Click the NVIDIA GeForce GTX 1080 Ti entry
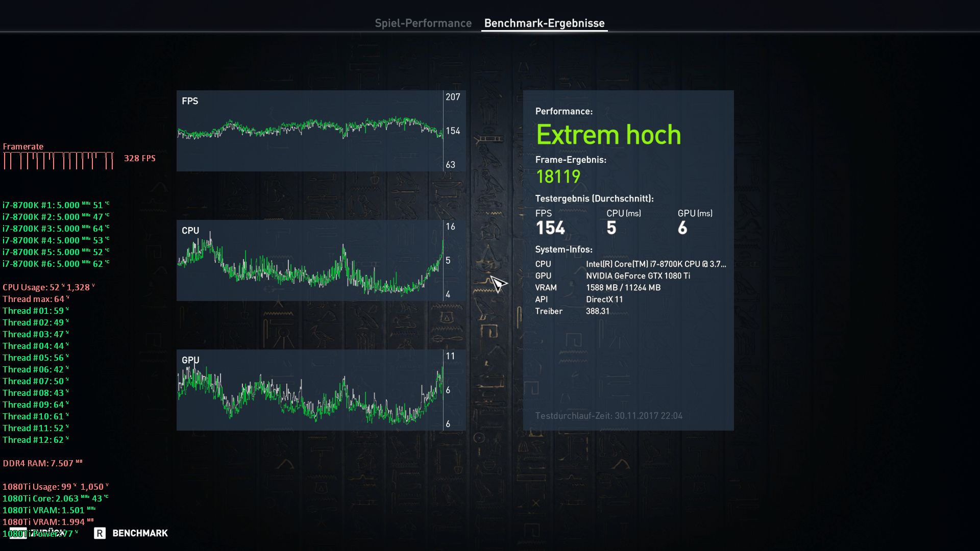 pos(638,276)
